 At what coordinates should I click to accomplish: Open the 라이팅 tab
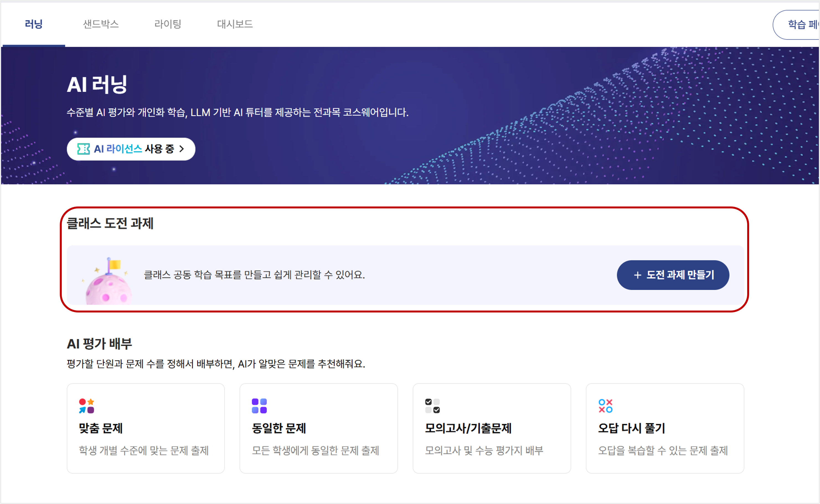(168, 24)
